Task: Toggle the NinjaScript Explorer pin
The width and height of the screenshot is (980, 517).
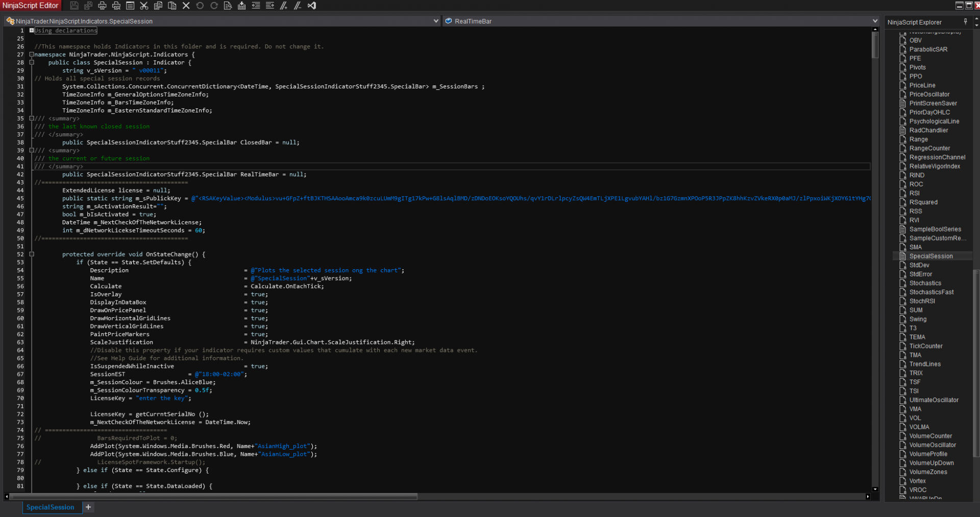Action: click(965, 21)
